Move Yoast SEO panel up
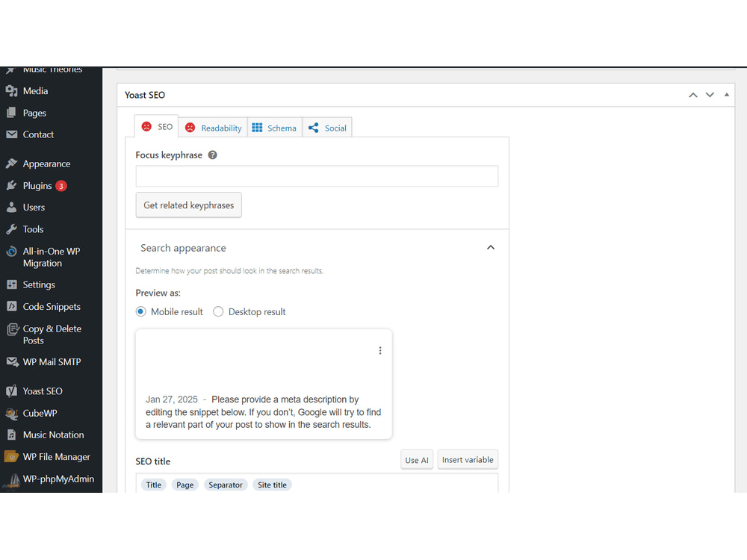 (693, 96)
